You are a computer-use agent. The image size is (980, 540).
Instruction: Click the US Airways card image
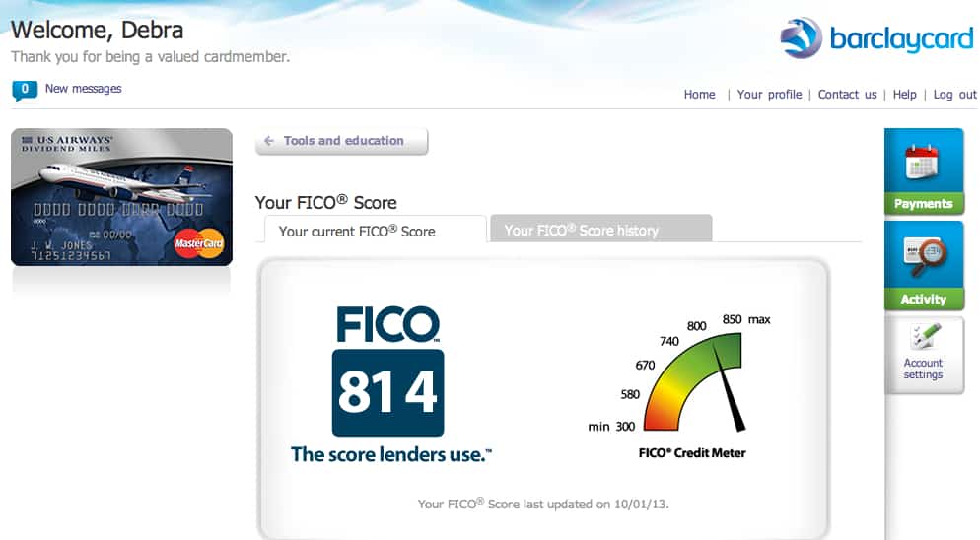122,197
